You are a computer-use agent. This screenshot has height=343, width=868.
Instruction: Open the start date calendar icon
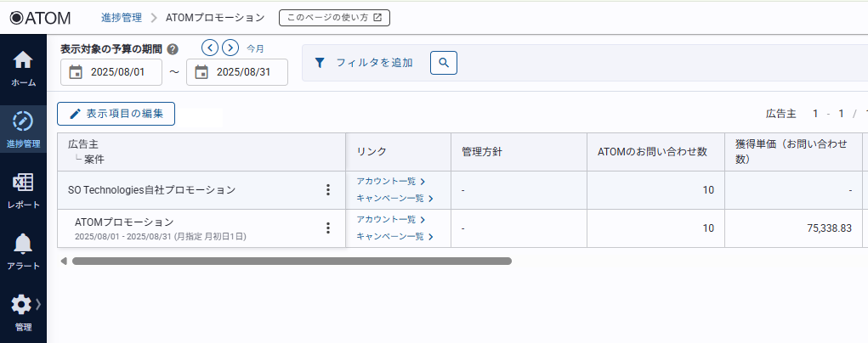(76, 72)
